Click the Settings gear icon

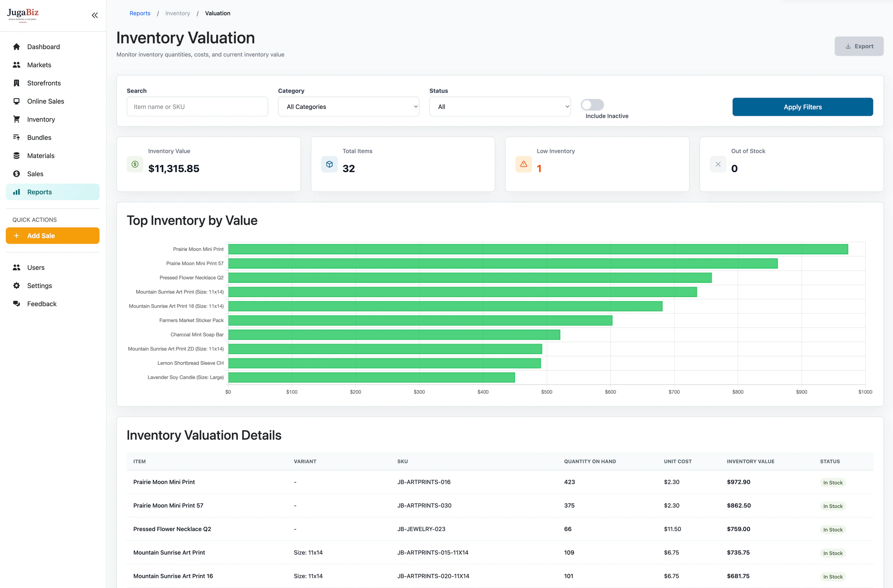pyautogui.click(x=16, y=286)
